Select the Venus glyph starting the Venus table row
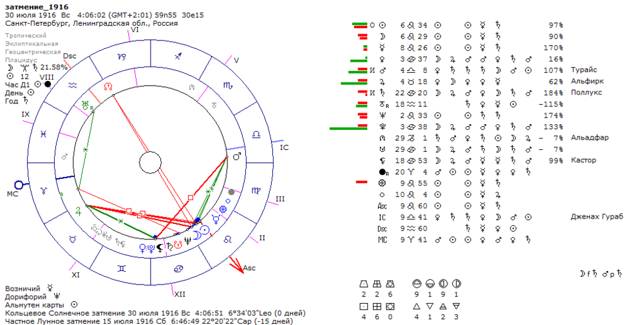The image size is (644, 325). [x=383, y=59]
